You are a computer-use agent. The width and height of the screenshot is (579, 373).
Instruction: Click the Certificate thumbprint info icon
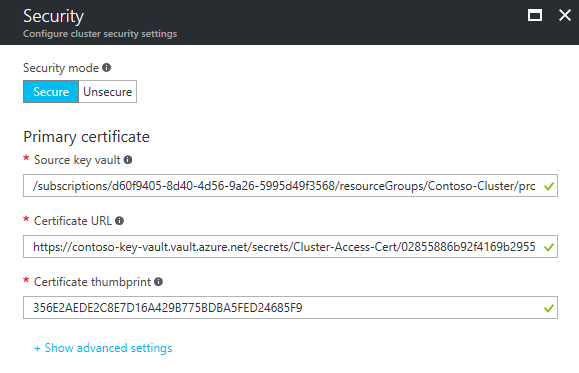(x=158, y=282)
